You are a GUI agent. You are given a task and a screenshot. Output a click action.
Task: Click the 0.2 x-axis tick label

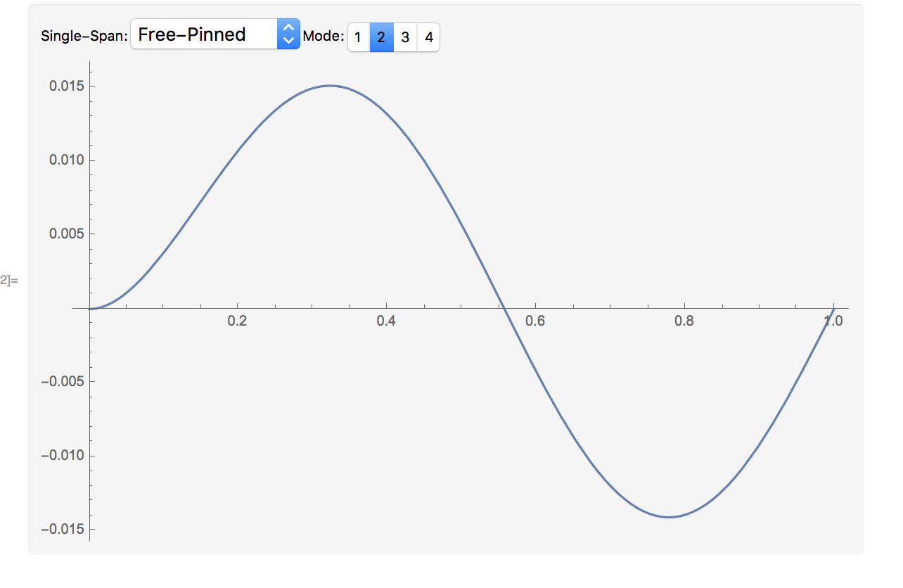point(238,321)
